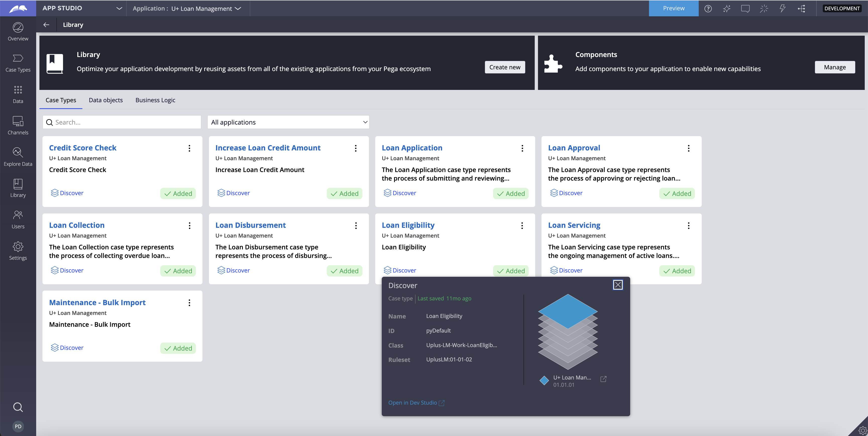Switch to the Data objects tab
The width and height of the screenshot is (868, 436).
pyautogui.click(x=106, y=100)
